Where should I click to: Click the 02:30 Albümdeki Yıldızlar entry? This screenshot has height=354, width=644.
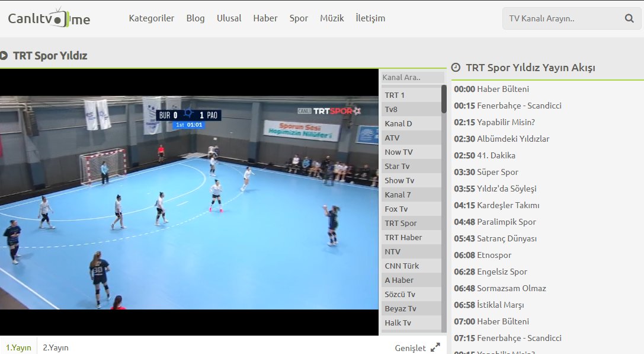tap(501, 139)
